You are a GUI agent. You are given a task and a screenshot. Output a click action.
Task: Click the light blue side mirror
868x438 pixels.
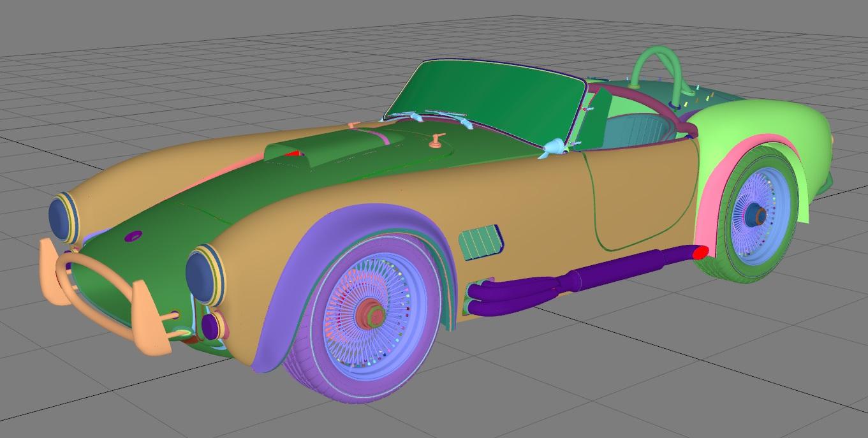pyautogui.click(x=554, y=147)
